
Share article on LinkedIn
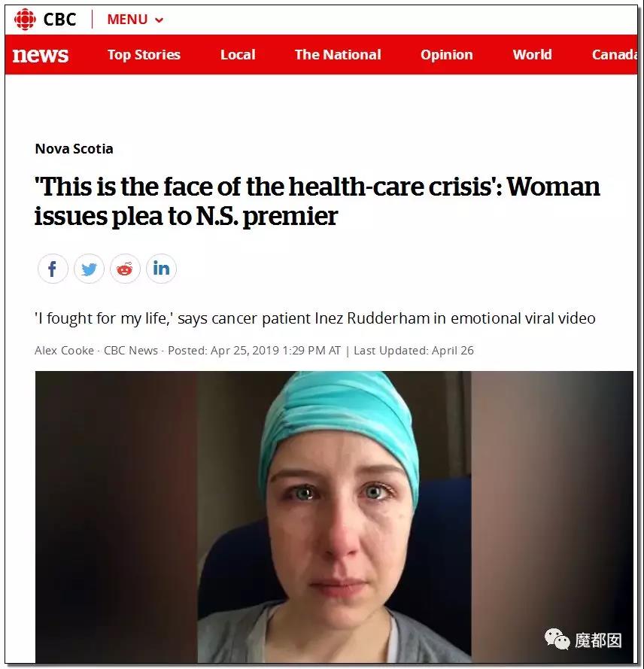(x=161, y=269)
